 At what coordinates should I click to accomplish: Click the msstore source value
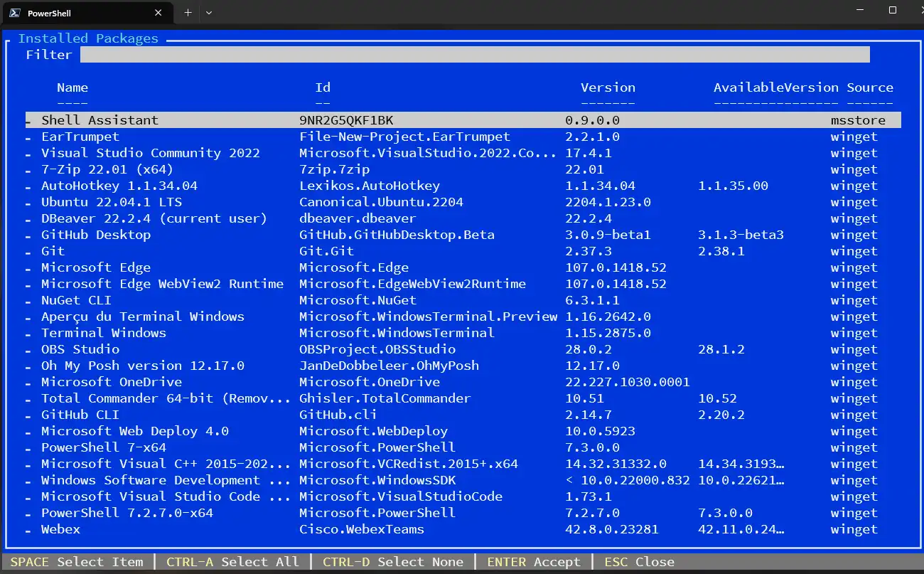pos(859,120)
